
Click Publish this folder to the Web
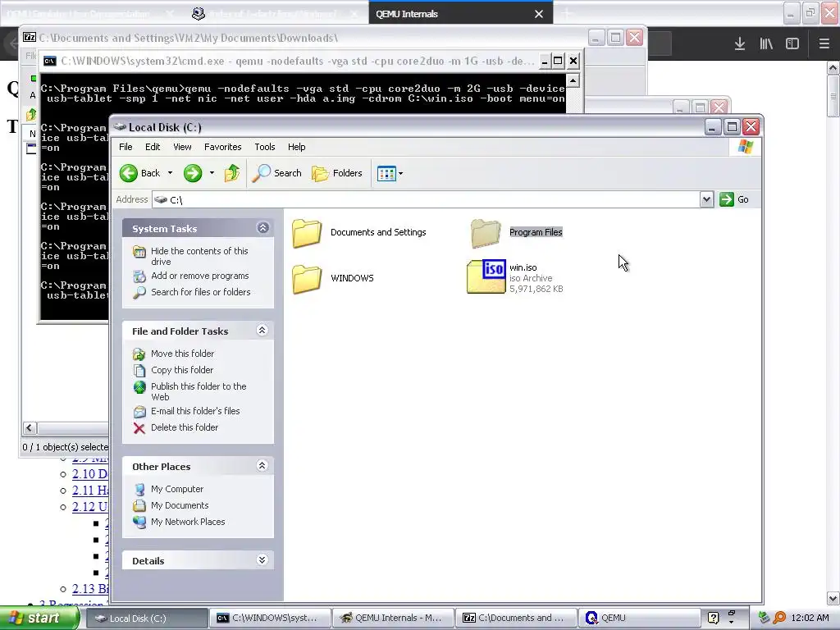(x=199, y=391)
